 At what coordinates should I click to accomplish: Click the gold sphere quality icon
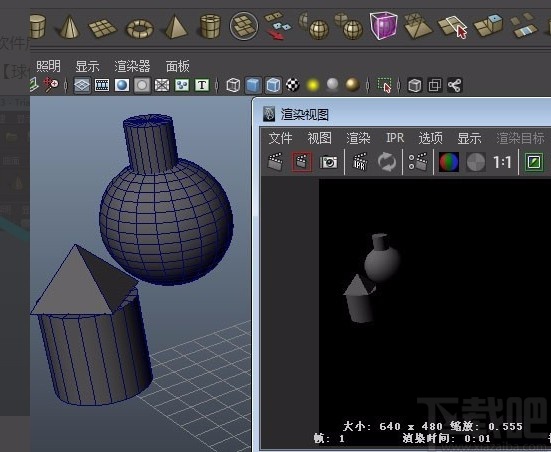[x=352, y=85]
